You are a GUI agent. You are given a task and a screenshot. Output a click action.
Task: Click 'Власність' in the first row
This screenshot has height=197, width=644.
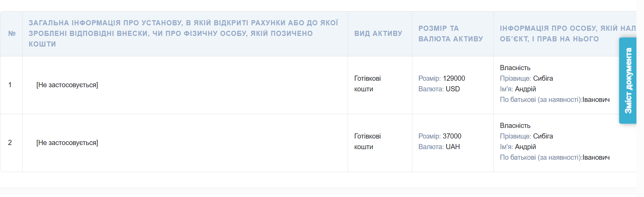(x=515, y=68)
